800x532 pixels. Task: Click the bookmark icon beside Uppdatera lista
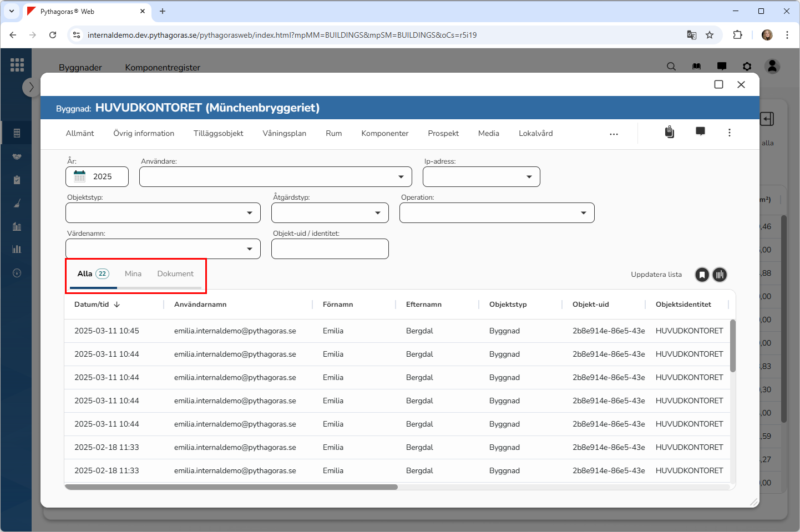pos(702,275)
